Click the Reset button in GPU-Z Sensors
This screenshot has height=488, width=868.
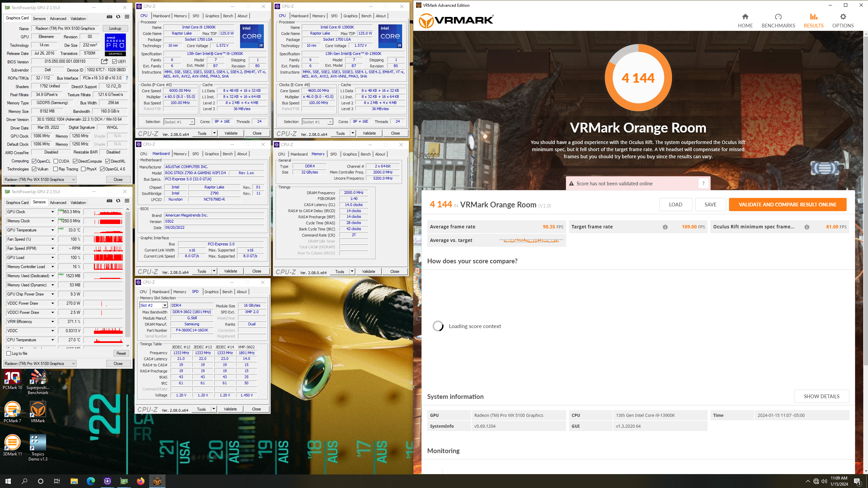tap(121, 353)
